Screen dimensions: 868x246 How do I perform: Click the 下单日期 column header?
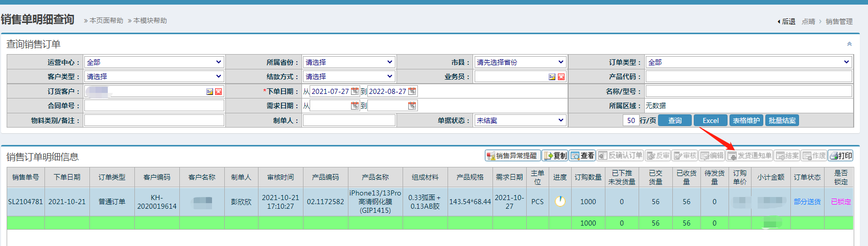coord(67,177)
